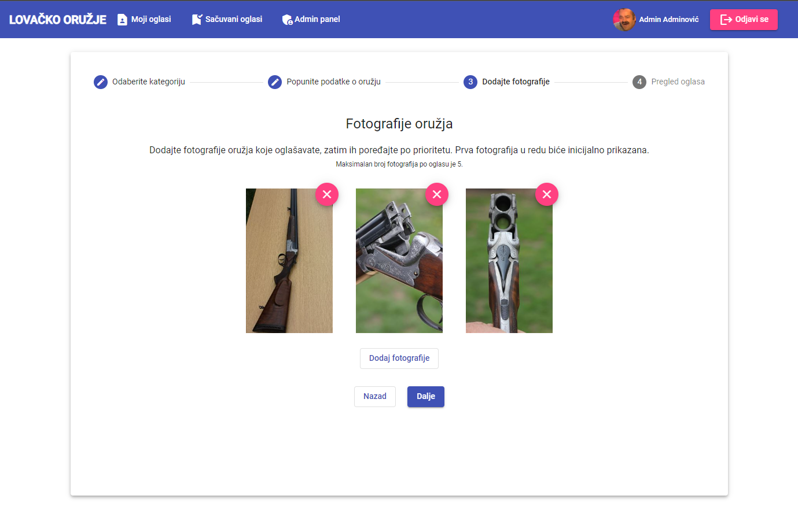Click the Sačuvani oglasi flag icon

pos(196,19)
